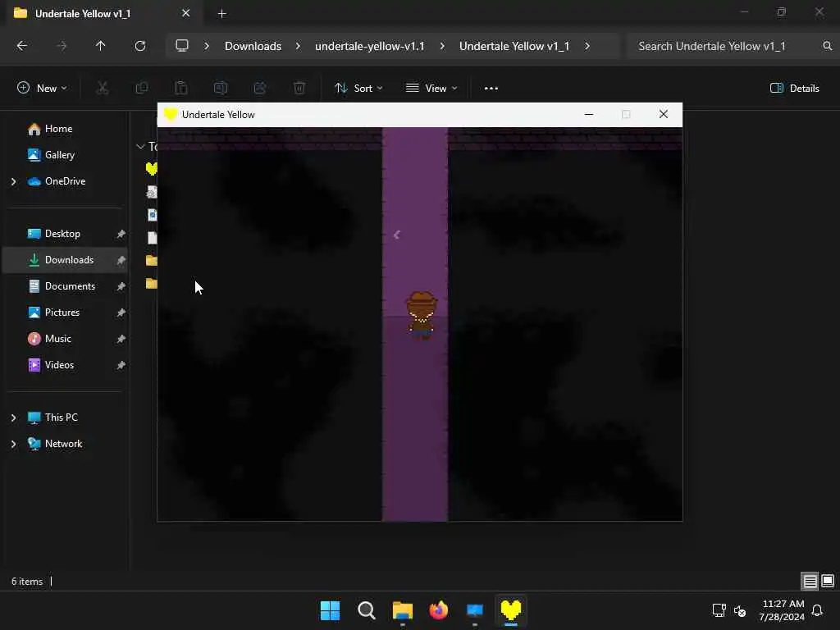Open the notification bell
This screenshot has width=840, height=630.
(x=818, y=610)
